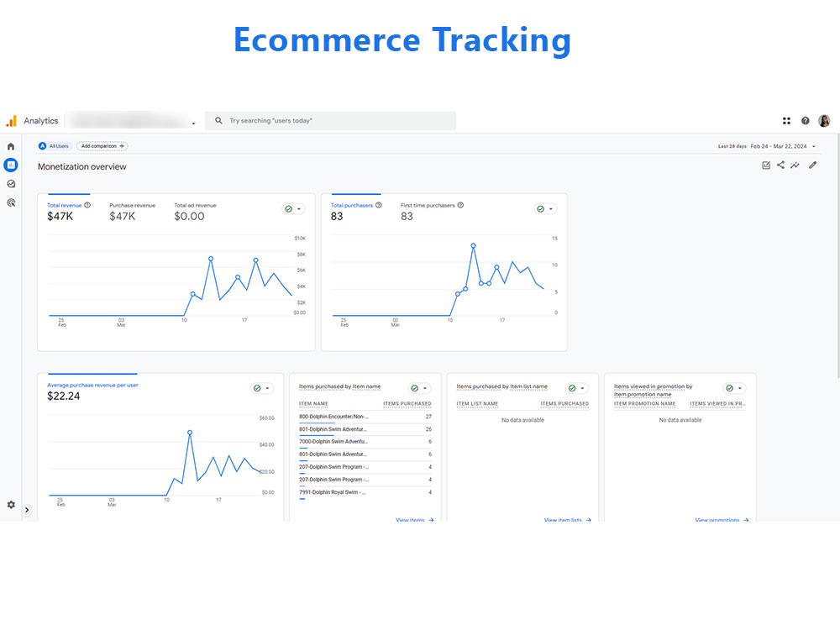Image resolution: width=840 pixels, height=630 pixels.
Task: Click the 800-Dolphin Encounter/Non- row
Action: 365,417
